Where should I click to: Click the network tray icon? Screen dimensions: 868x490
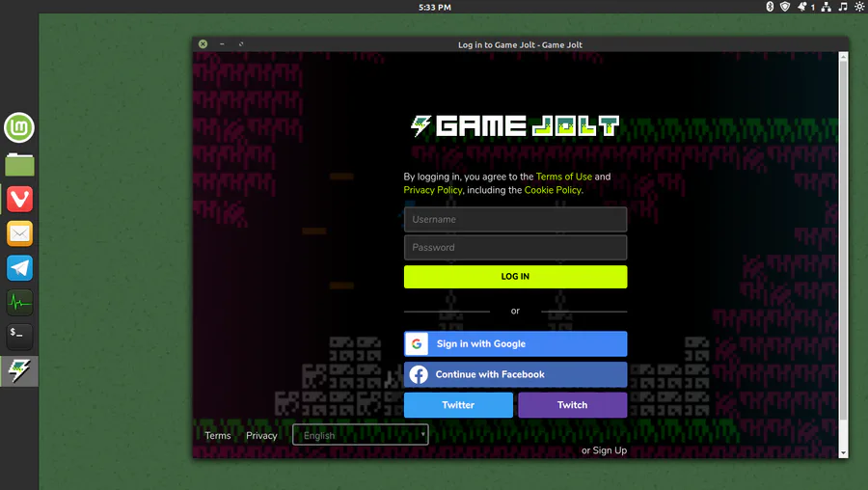826,7
